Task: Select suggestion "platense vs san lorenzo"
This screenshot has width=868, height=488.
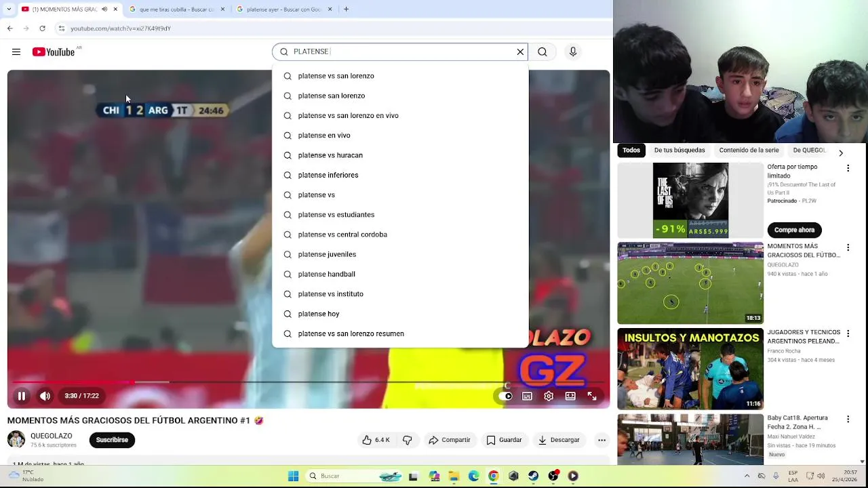Action: click(400, 76)
